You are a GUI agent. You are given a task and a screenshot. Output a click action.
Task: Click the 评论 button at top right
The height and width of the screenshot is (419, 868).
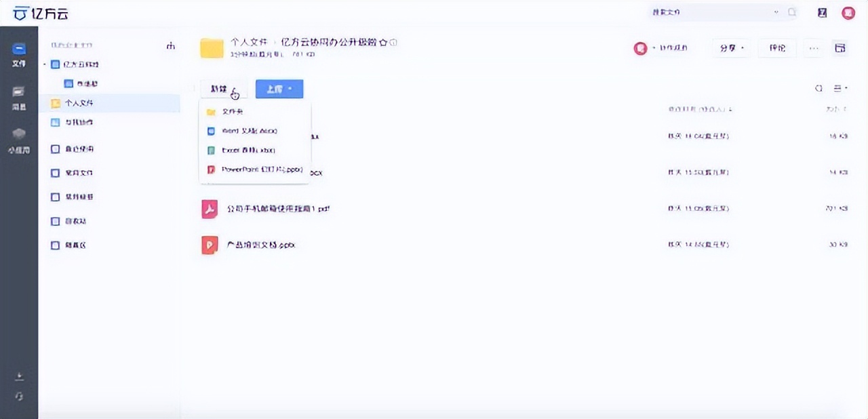pos(776,48)
